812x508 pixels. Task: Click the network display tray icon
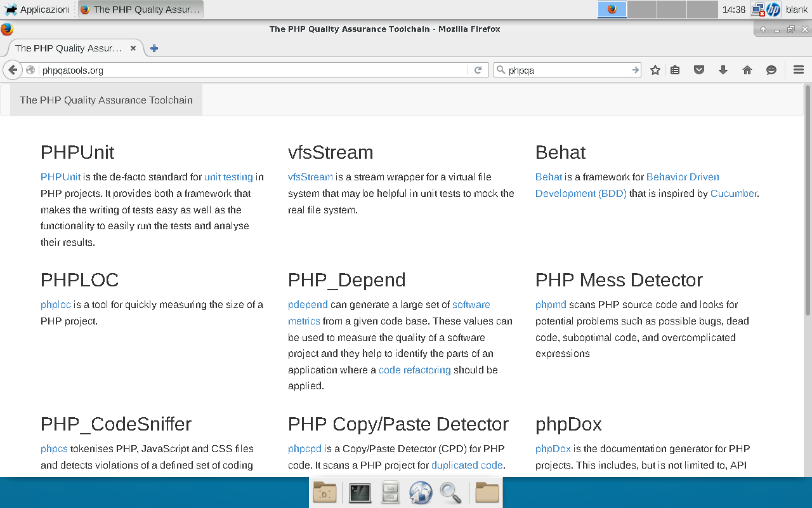(x=757, y=10)
